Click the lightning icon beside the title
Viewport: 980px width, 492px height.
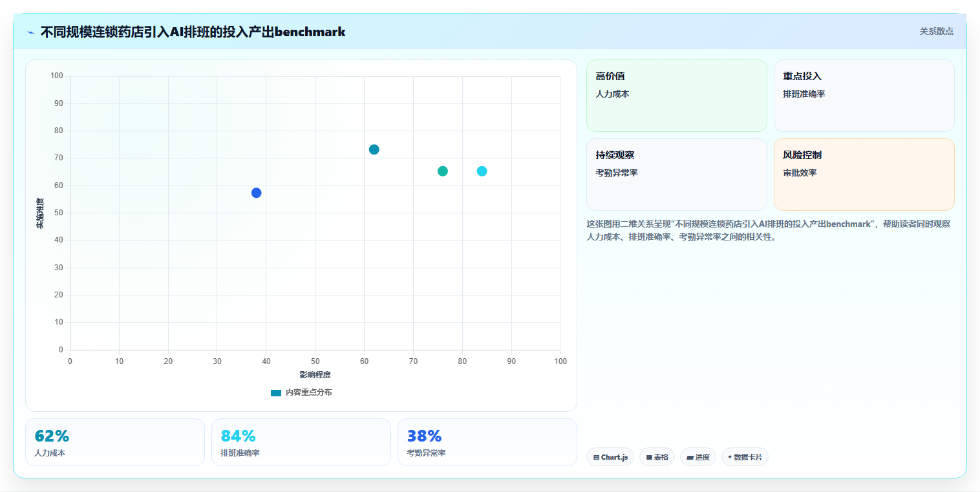[30, 32]
